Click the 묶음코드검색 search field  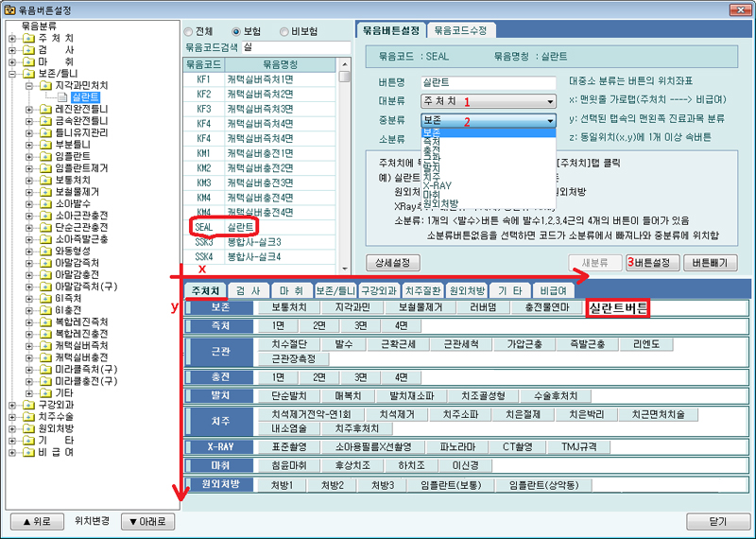coord(293,45)
